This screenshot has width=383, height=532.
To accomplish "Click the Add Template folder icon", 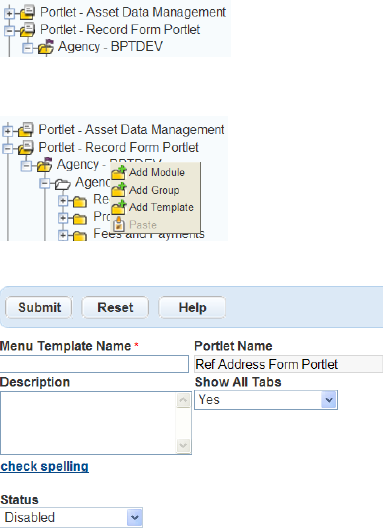I will click(119, 207).
